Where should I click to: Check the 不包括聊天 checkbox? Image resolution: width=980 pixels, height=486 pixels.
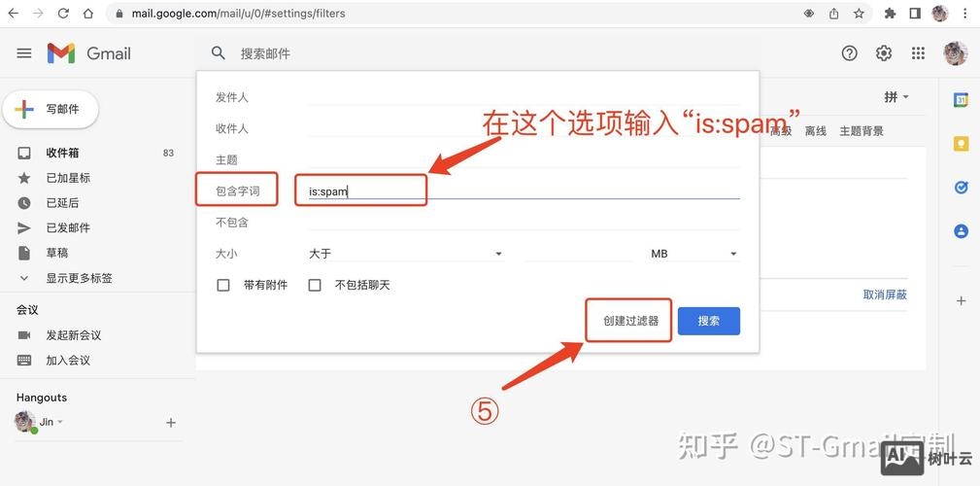point(315,285)
